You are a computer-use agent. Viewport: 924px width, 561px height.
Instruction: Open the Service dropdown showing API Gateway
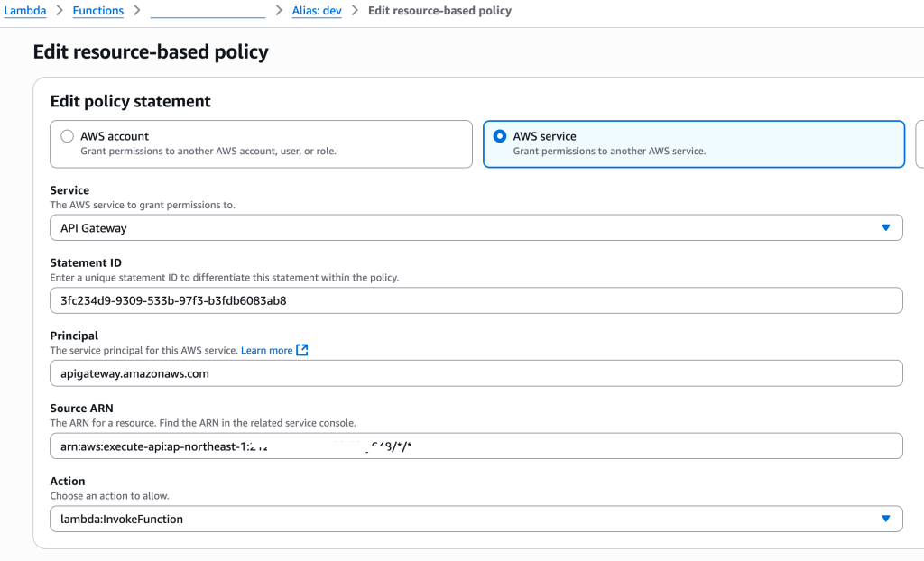click(x=476, y=228)
